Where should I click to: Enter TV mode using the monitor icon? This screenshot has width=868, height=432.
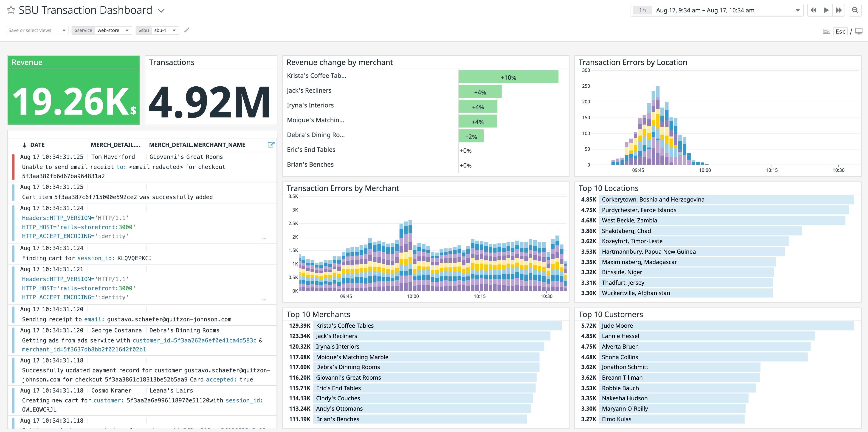858,31
